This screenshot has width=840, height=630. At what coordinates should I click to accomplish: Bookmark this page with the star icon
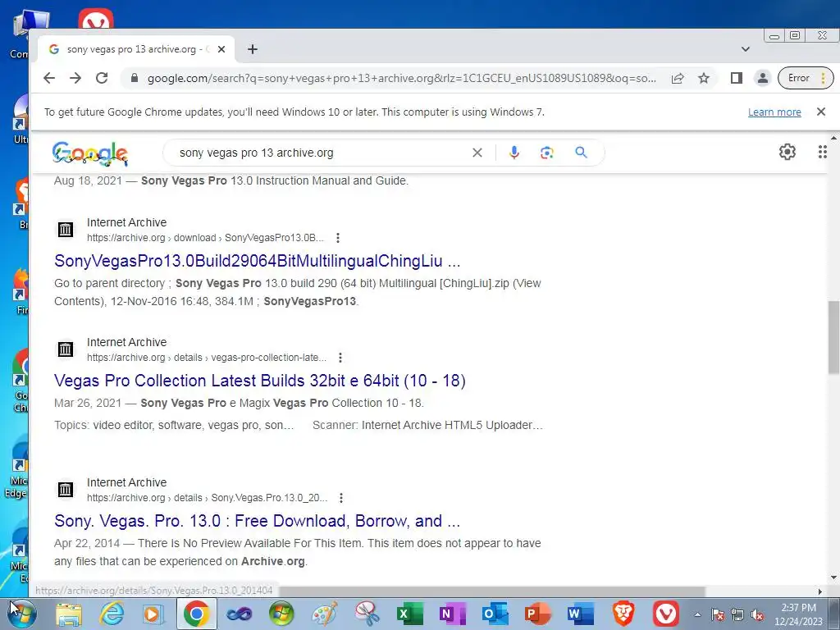tap(704, 78)
